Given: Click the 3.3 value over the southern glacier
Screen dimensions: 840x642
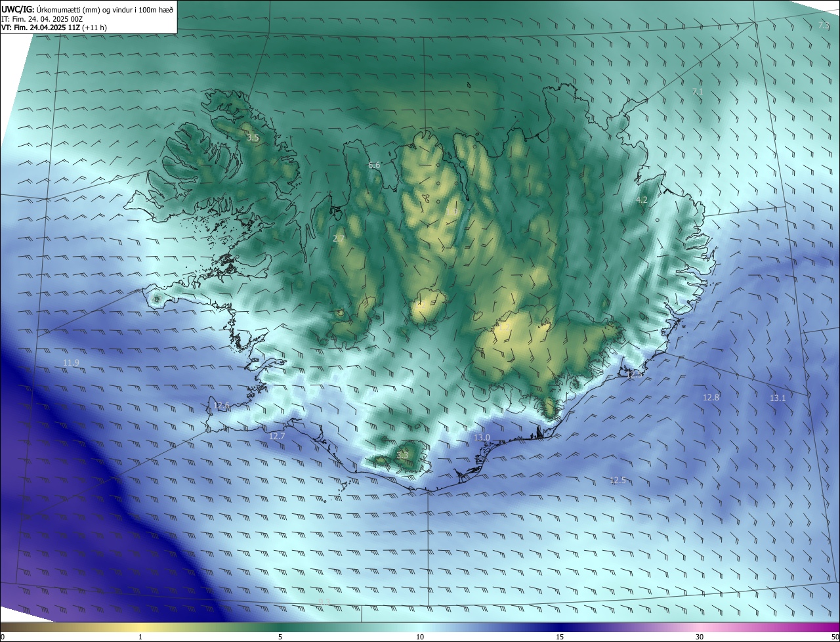Looking at the screenshot, I should coord(402,455).
